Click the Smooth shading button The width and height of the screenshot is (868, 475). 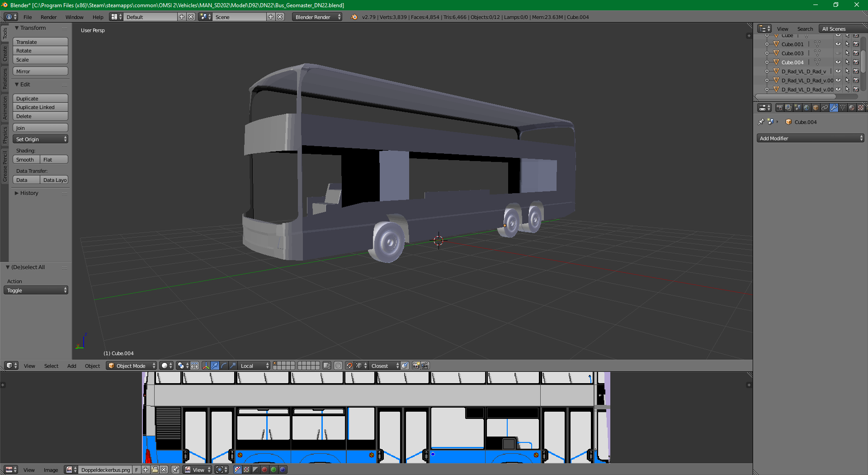[x=26, y=160]
